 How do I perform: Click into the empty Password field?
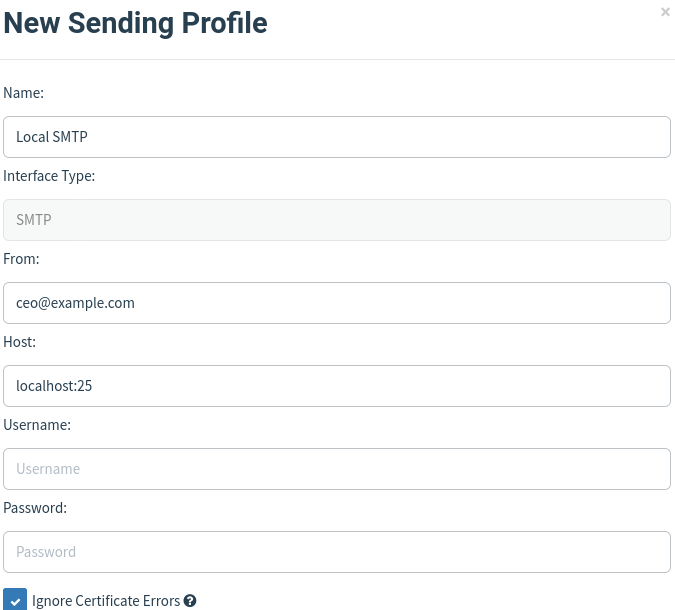click(x=336, y=552)
